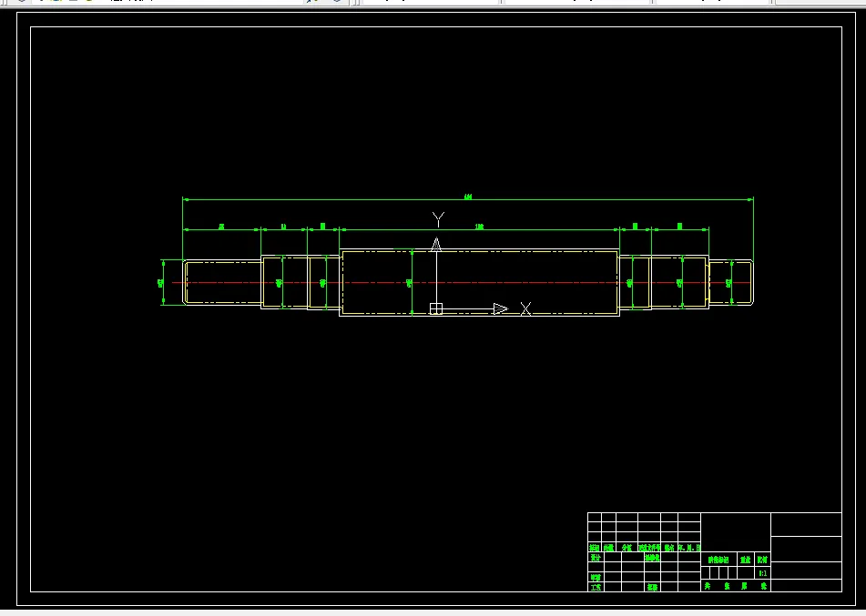Click the UCS origin square marker
Viewport: 866px width, 616px height.
click(x=436, y=308)
